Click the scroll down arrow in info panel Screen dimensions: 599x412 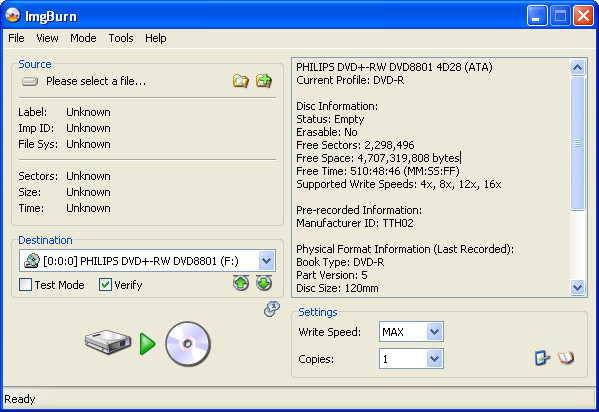pos(577,287)
